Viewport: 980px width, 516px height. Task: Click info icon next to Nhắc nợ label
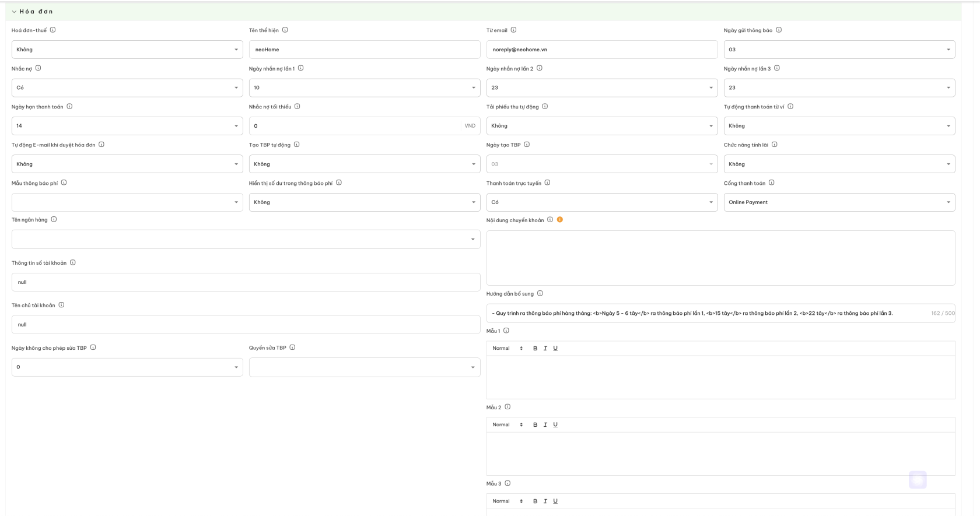point(38,68)
